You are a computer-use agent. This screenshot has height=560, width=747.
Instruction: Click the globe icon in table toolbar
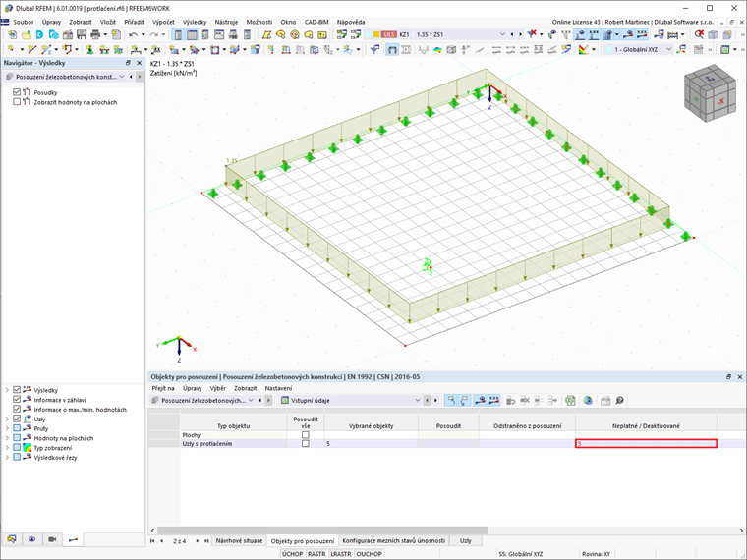coord(588,401)
